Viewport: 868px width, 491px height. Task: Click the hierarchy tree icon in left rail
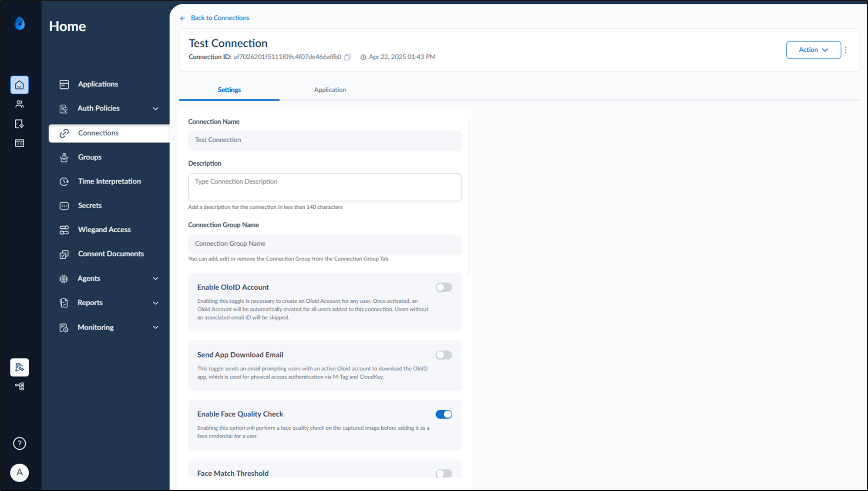(20, 386)
